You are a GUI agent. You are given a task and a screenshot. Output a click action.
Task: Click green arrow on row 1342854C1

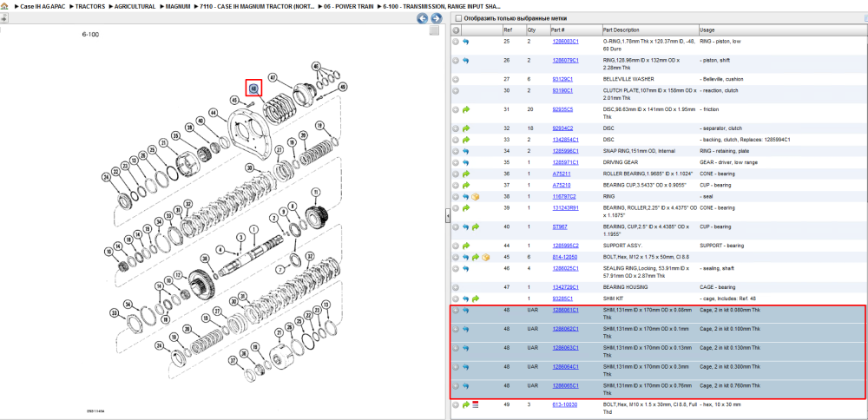[x=465, y=140]
